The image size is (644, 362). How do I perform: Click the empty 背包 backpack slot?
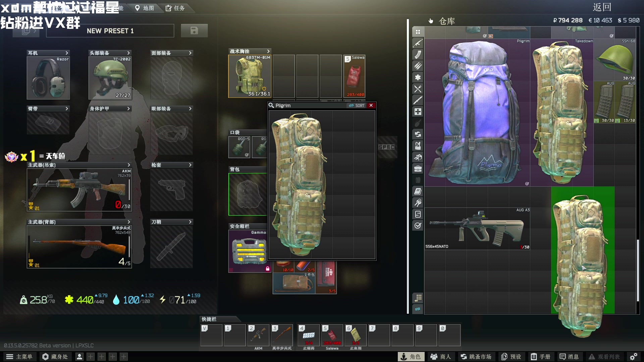(x=248, y=194)
